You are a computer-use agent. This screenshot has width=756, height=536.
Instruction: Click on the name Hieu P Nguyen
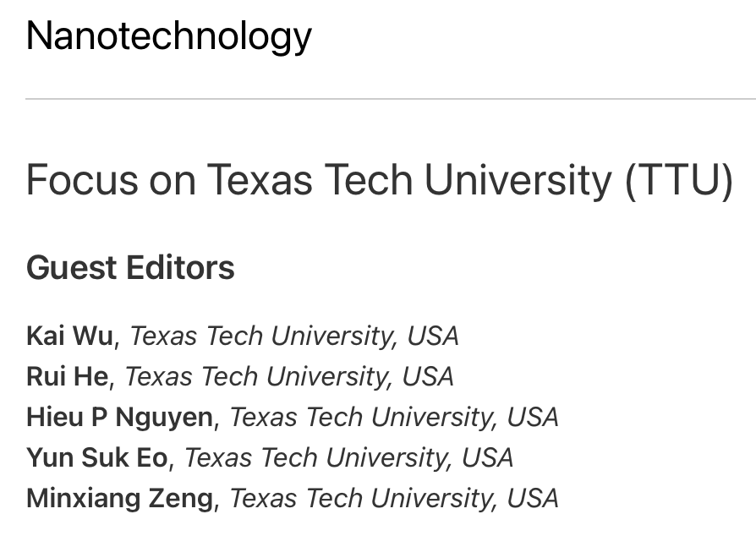pyautogui.click(x=119, y=417)
